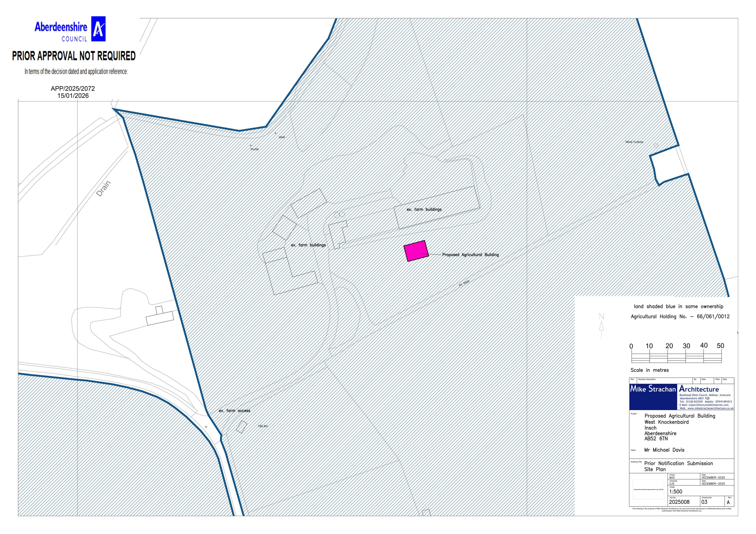Click the 'West Knockenbaird' project line

click(x=666, y=422)
